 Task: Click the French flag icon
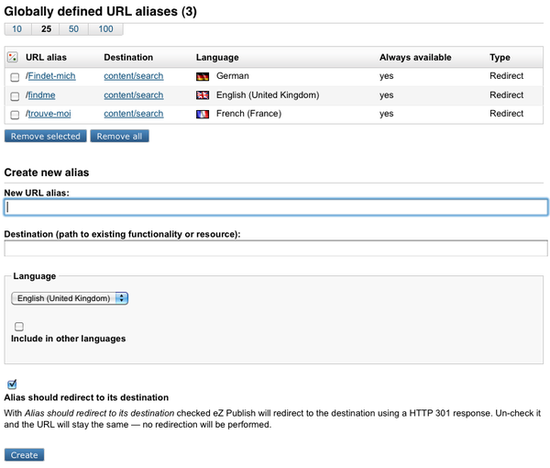(x=202, y=114)
